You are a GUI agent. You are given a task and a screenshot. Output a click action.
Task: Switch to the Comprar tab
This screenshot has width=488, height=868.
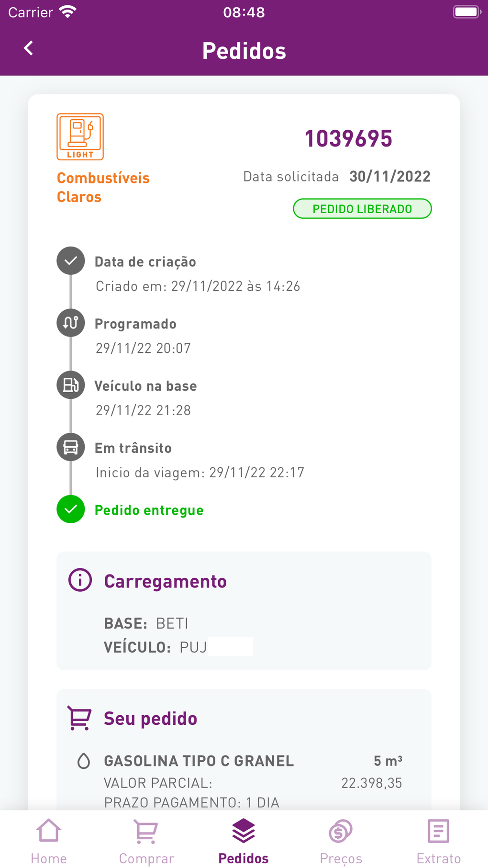[146, 840]
